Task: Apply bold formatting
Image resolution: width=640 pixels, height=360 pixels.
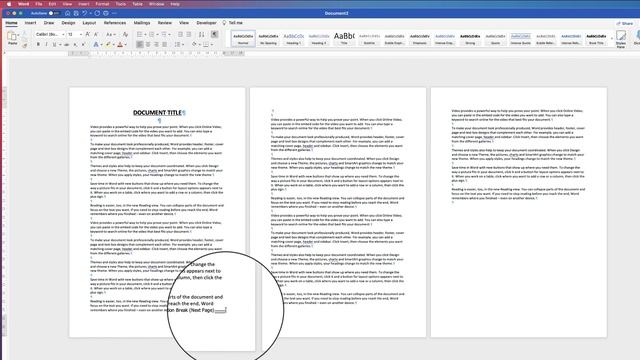Action: pyautogui.click(x=38, y=44)
